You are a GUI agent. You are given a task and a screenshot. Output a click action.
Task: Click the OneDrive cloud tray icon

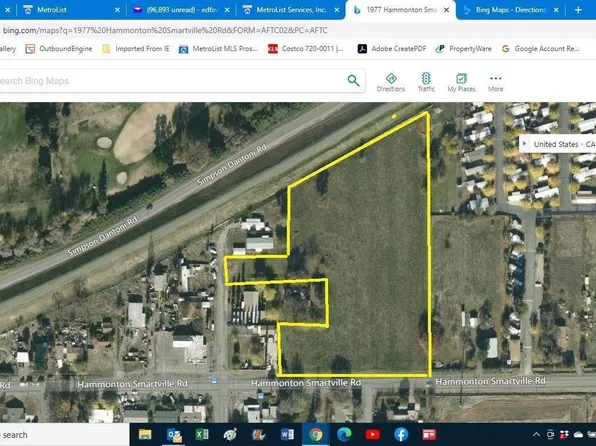(578, 434)
